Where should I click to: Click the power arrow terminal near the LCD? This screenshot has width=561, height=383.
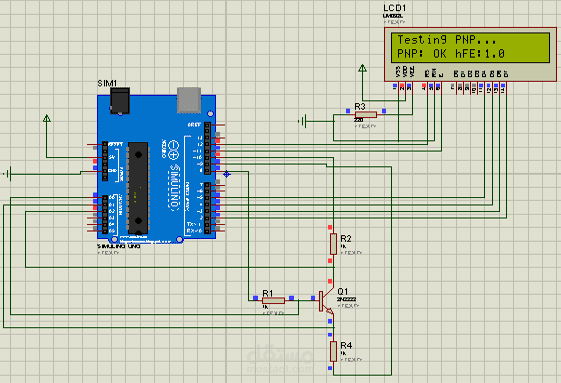tap(362, 68)
